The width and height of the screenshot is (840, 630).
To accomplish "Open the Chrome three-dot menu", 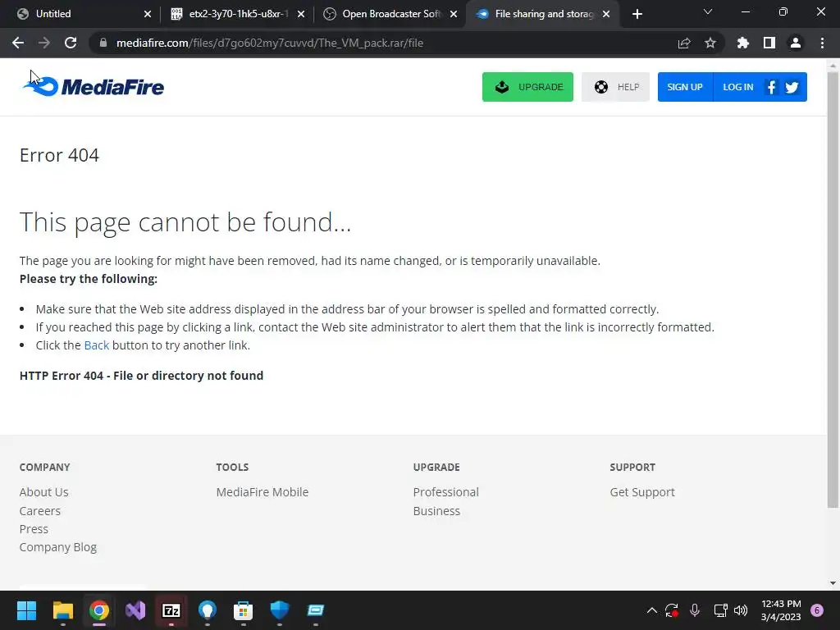I will click(x=822, y=43).
